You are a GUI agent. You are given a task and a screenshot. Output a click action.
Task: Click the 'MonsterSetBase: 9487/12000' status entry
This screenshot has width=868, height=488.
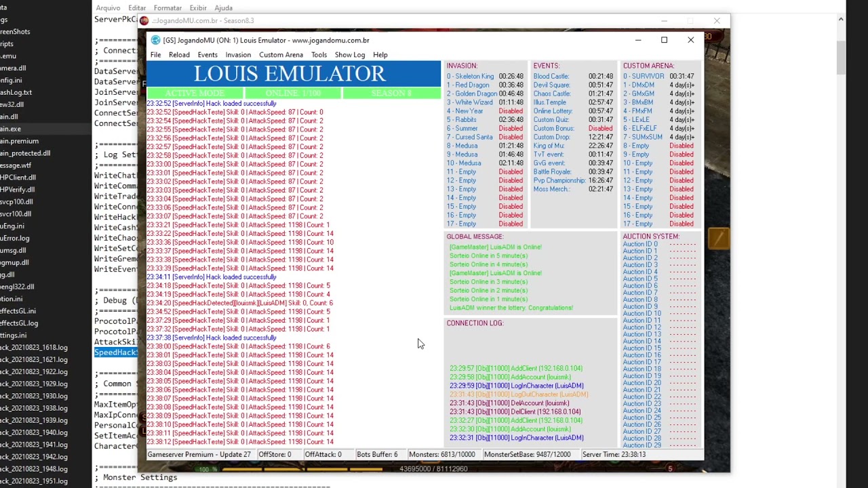[x=527, y=455]
